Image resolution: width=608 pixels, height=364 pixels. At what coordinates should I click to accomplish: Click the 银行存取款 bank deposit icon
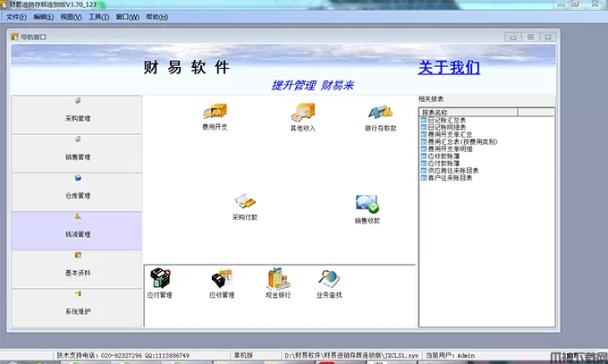pos(381,114)
